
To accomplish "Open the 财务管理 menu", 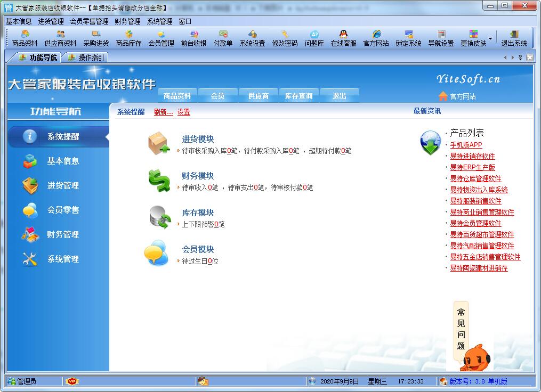I will pyautogui.click(x=127, y=21).
